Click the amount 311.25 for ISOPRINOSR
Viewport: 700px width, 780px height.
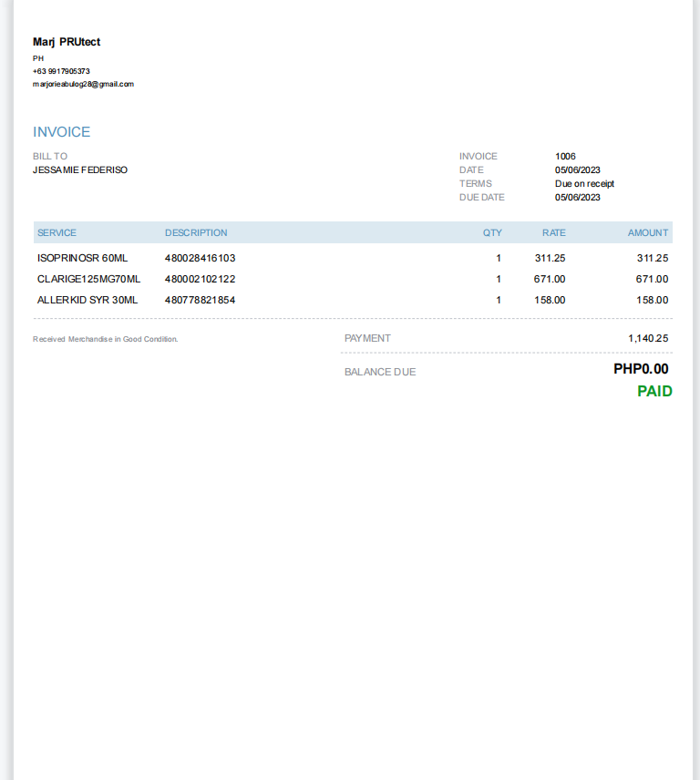653,258
